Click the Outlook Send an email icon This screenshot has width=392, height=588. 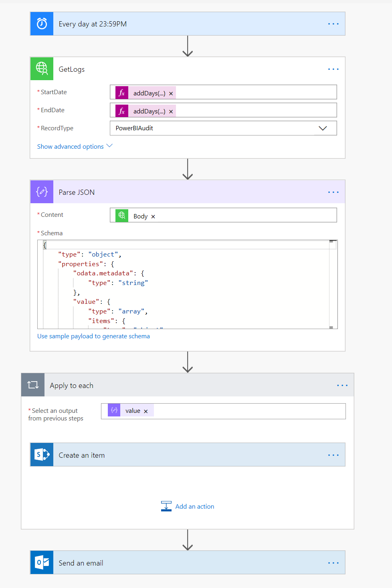point(42,563)
